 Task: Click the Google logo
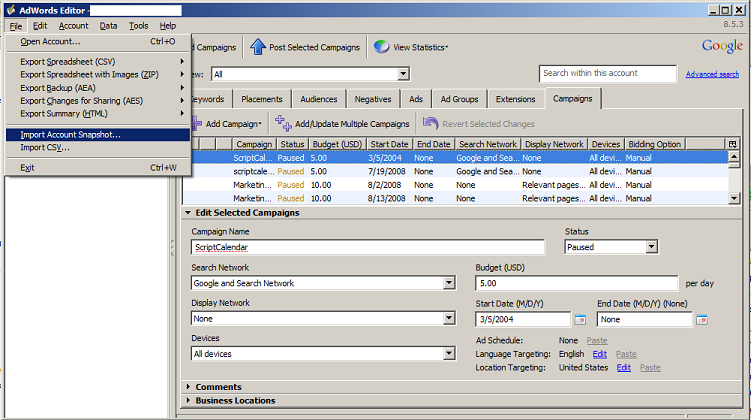[722, 46]
